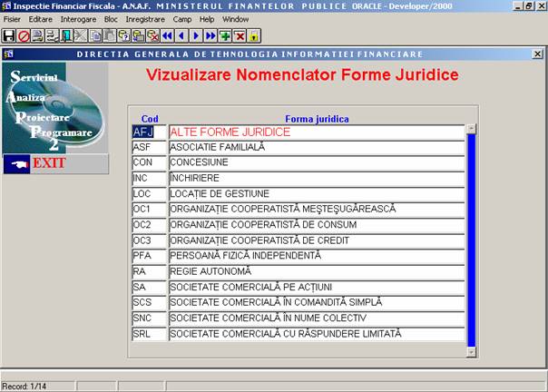
Task: Open the Fisier menu
Action: [x=12, y=18]
